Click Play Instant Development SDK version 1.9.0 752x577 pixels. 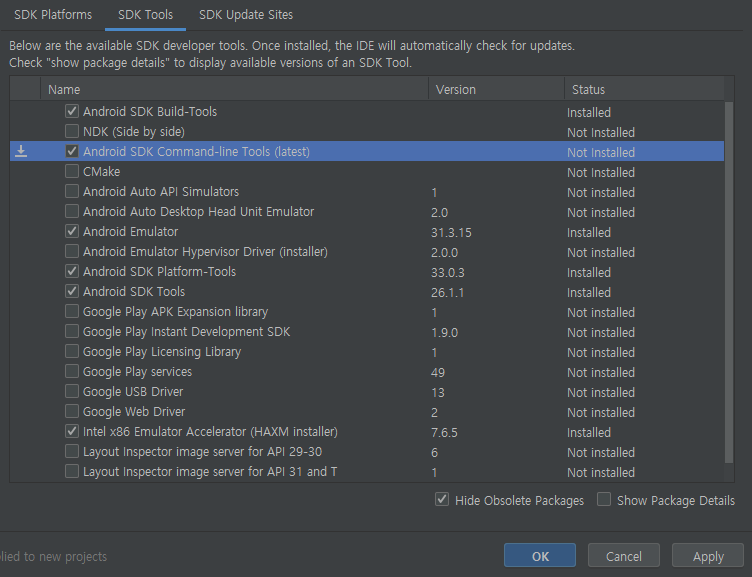444,332
